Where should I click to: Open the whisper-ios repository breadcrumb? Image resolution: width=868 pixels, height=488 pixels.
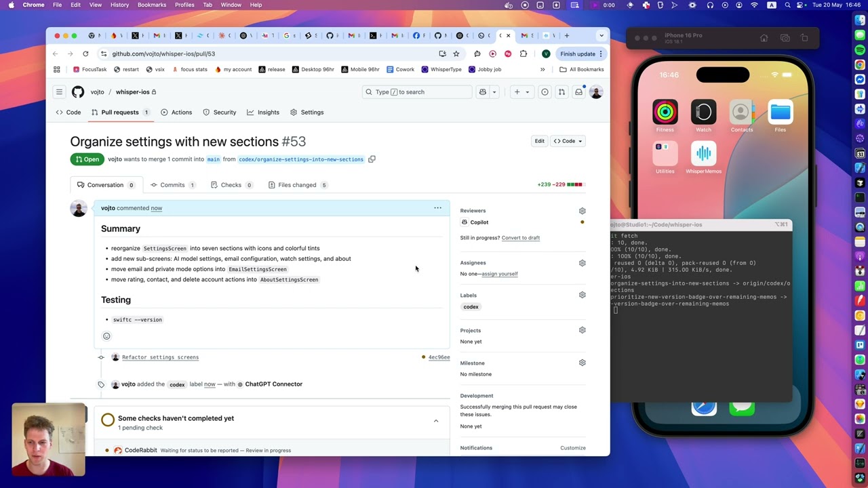(132, 92)
